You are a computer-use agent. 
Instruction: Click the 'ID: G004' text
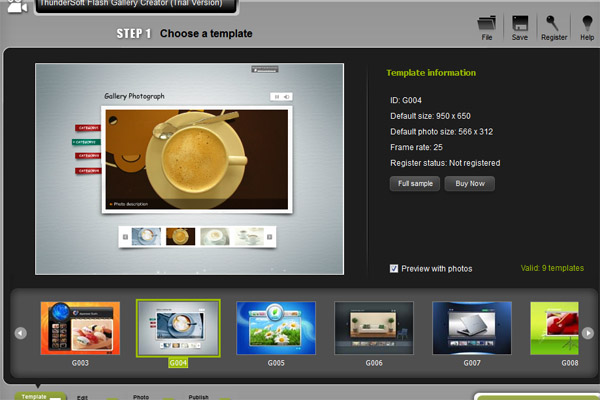tap(406, 100)
